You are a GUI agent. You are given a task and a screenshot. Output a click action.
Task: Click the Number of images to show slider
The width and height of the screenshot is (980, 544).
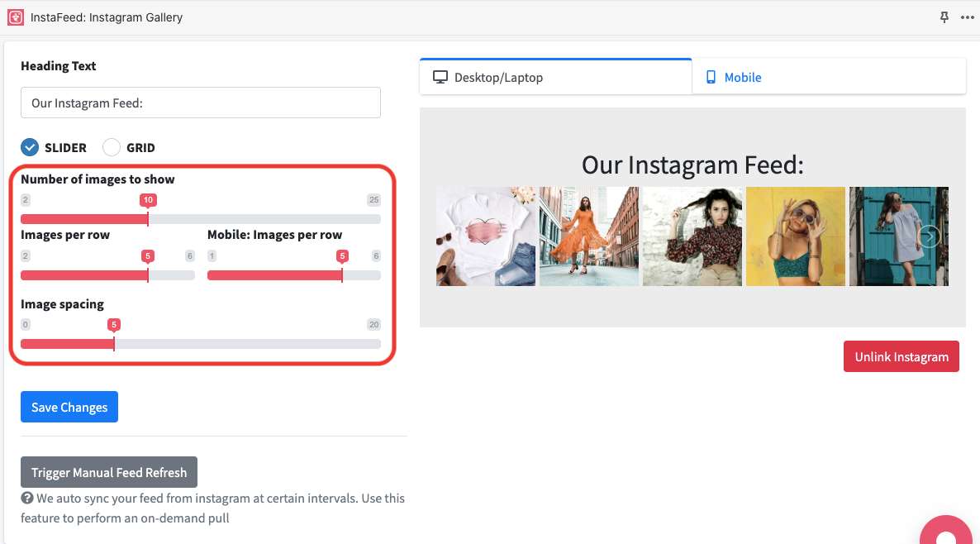[201, 219]
